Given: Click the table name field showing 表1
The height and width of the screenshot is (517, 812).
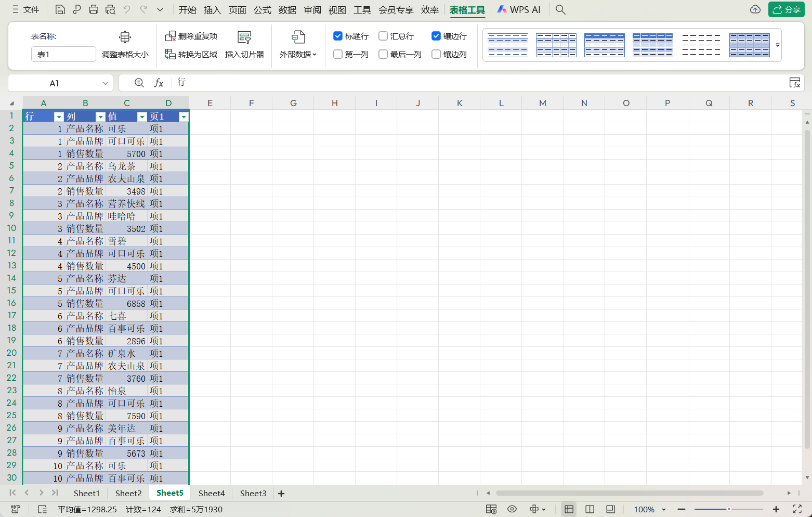Looking at the screenshot, I should coord(63,54).
